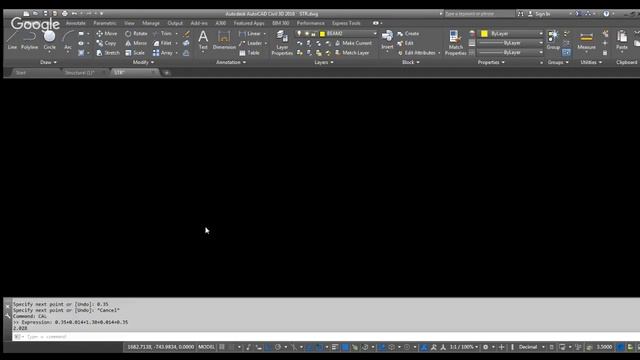Open the Manage ribbon tab
This screenshot has width=640, height=360.
[x=151, y=23]
